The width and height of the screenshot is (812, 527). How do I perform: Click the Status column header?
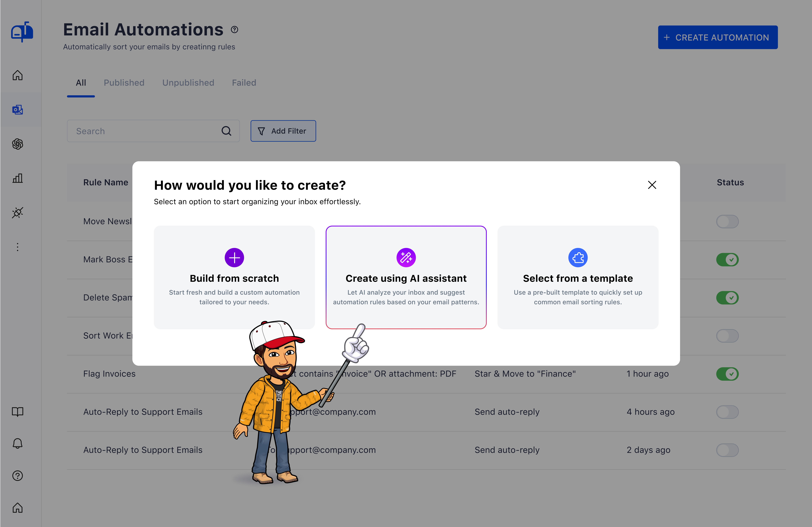coord(731,182)
